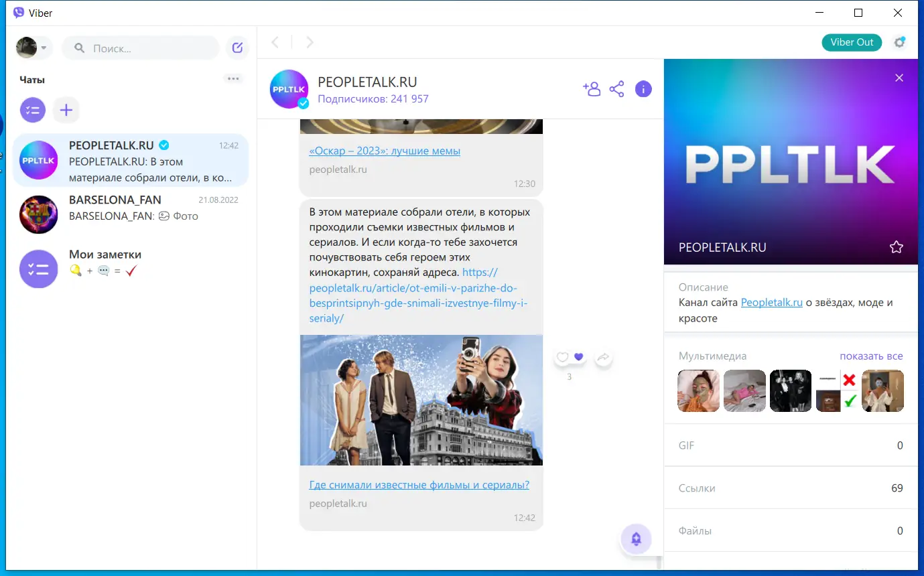Click the PEOPLETALK.RU title in the chat header
The image size is (924, 576).
pos(367,82)
